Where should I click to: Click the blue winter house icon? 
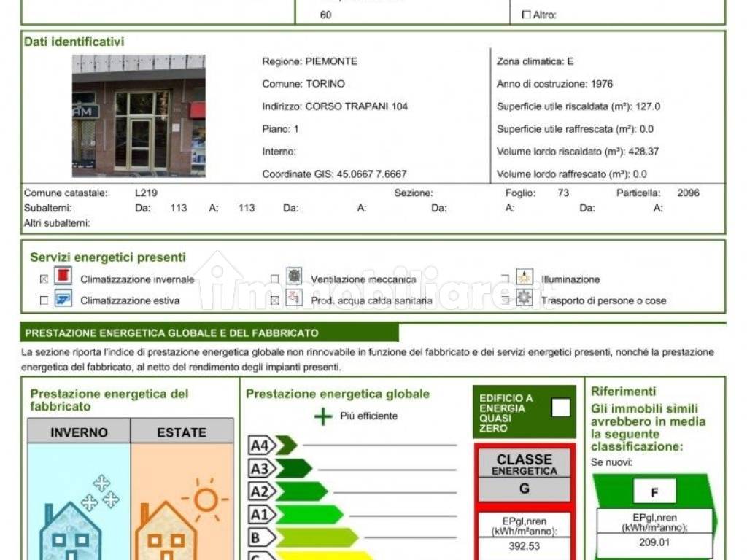point(71,531)
